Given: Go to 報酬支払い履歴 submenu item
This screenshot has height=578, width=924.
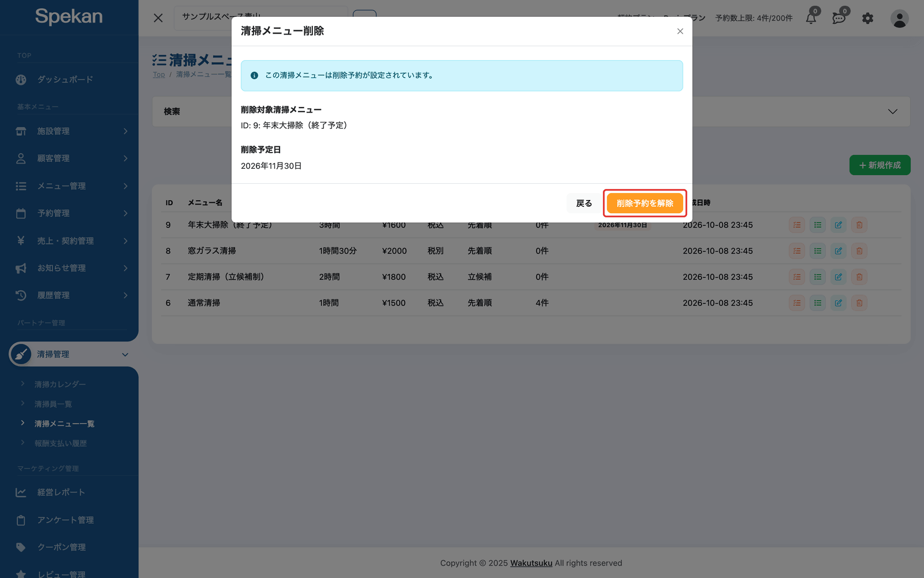Looking at the screenshot, I should 61,443.
